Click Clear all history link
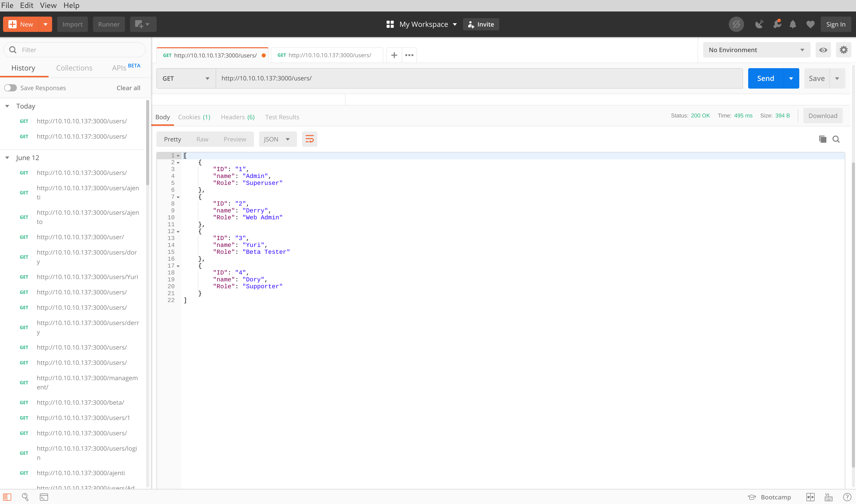 point(129,88)
